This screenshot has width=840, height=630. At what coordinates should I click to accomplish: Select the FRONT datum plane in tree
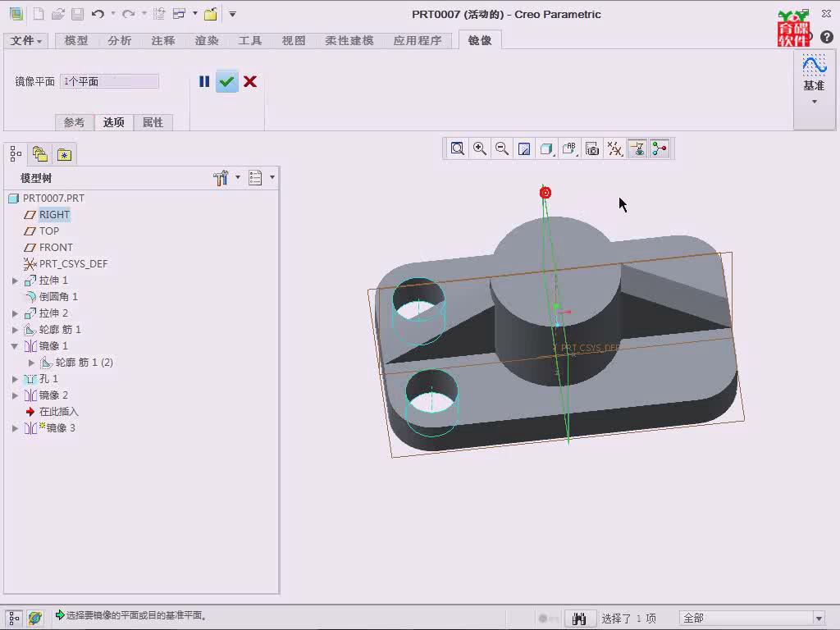tap(56, 248)
